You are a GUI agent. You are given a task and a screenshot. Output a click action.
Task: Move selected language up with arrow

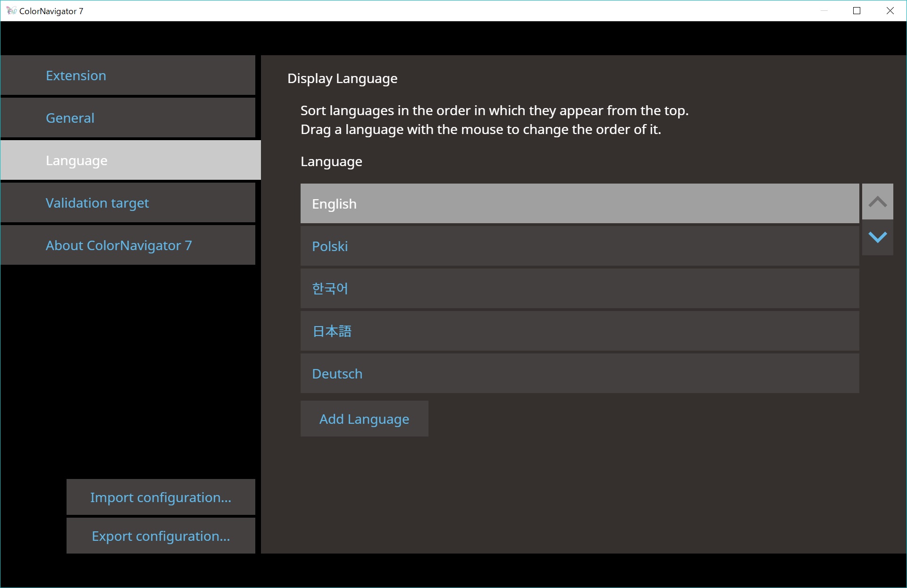pos(877,202)
